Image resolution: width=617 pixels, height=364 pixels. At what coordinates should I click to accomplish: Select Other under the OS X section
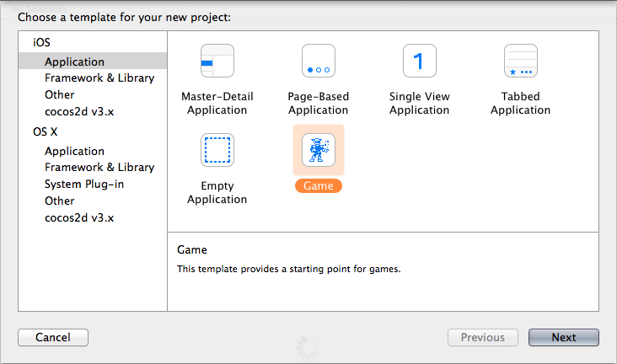pyautogui.click(x=59, y=201)
